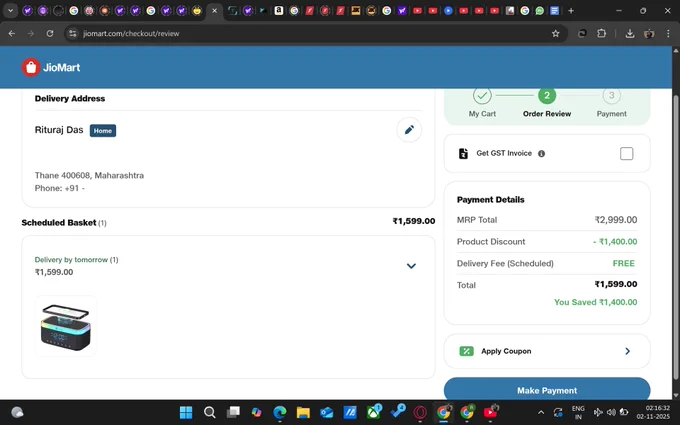The height and width of the screenshot is (425, 680).
Task: Open Windows Start menu
Action: pos(186,412)
